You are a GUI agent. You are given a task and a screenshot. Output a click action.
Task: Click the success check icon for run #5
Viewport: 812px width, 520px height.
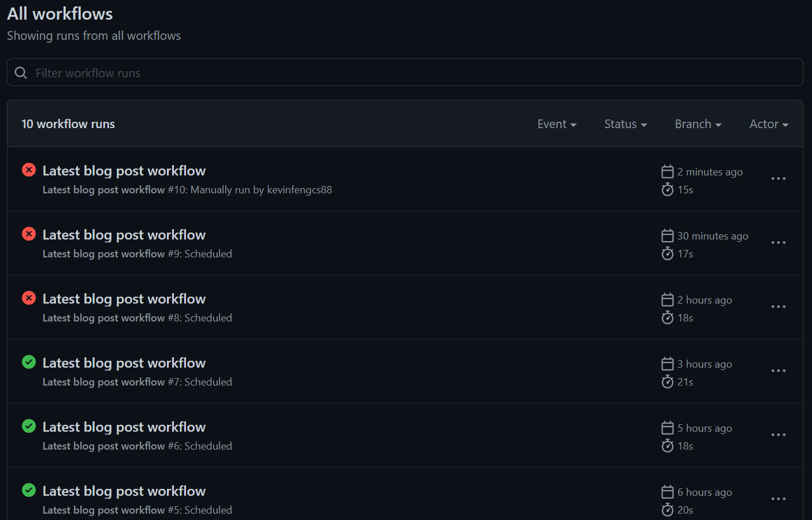(x=29, y=490)
